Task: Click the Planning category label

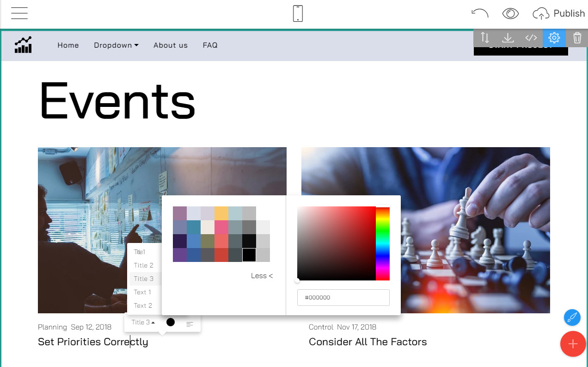Action: pyautogui.click(x=52, y=327)
